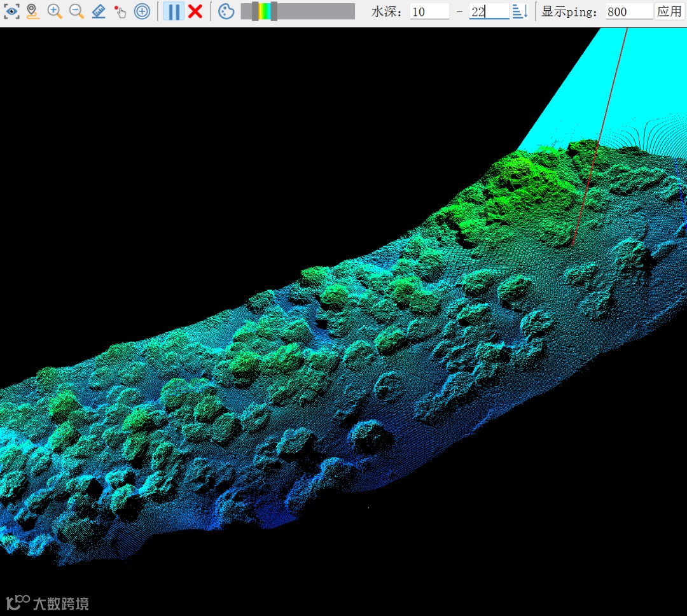Screen dimensions: 687x616
Task: Open the color palette settings
Action: point(226,11)
